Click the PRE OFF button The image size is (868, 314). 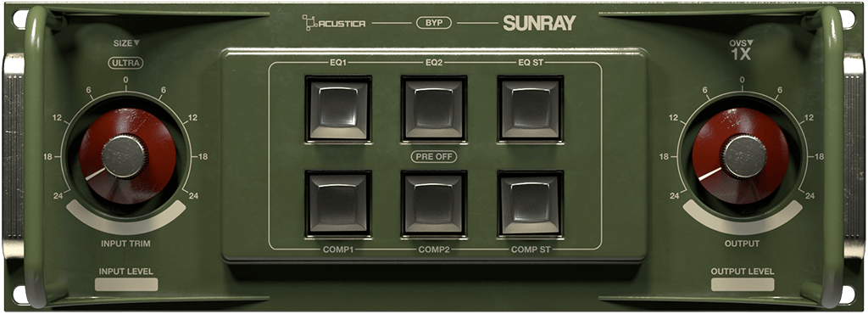tap(434, 157)
